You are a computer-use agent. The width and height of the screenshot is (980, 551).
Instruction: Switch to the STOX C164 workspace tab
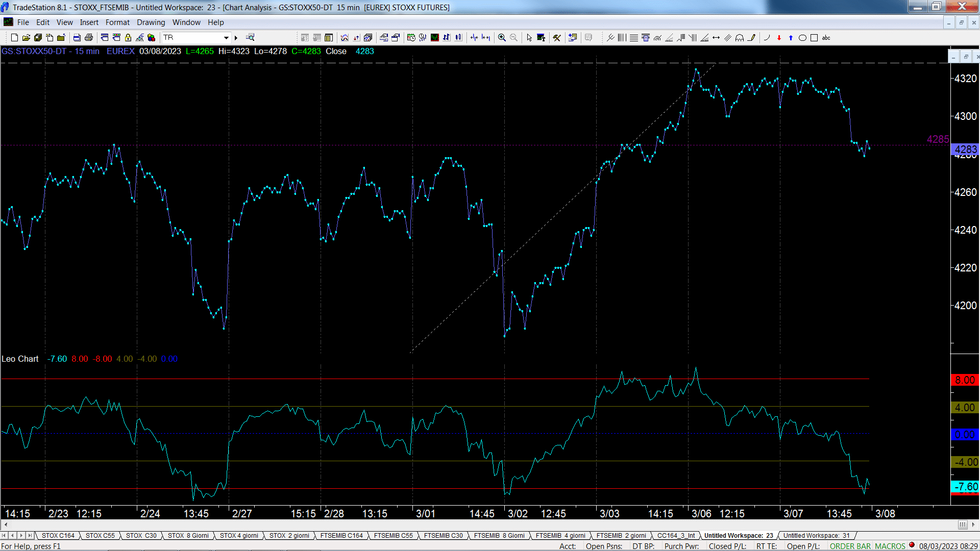(x=58, y=536)
